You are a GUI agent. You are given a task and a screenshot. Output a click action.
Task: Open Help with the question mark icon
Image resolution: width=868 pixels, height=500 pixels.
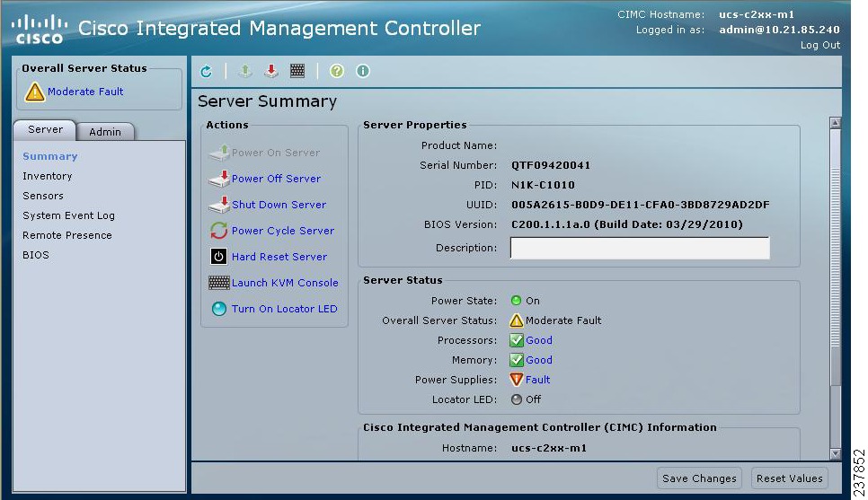click(337, 71)
